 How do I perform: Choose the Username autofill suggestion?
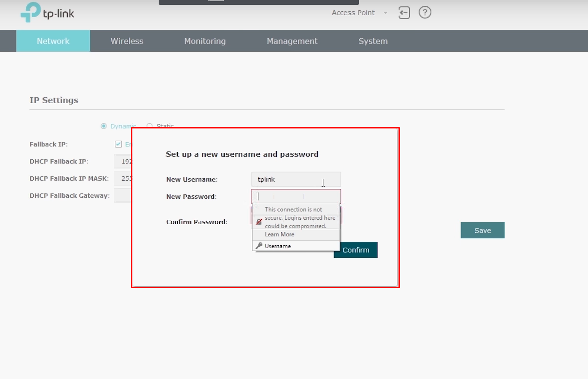[296, 246]
